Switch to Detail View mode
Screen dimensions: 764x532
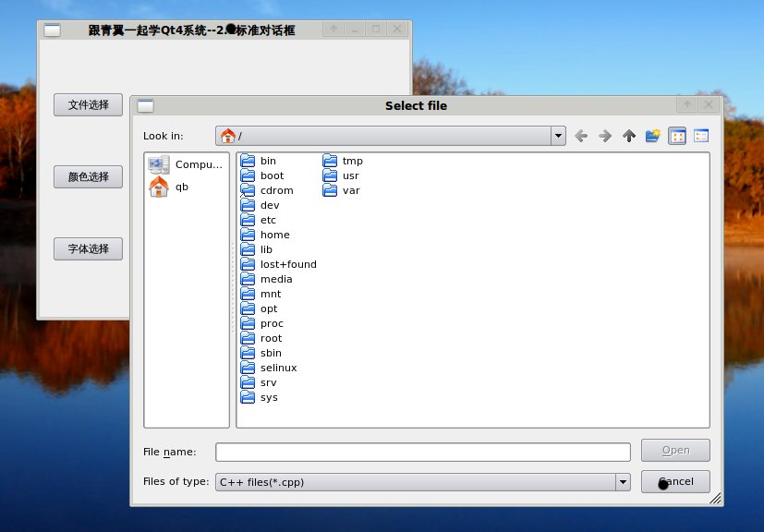coord(701,136)
